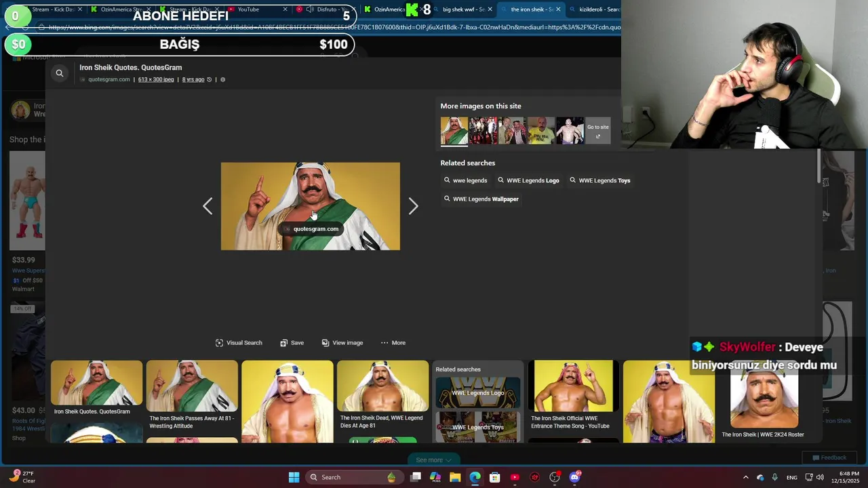868x488 pixels.
Task: Click the 613 × 300 jpeg size link
Action: coord(156,79)
